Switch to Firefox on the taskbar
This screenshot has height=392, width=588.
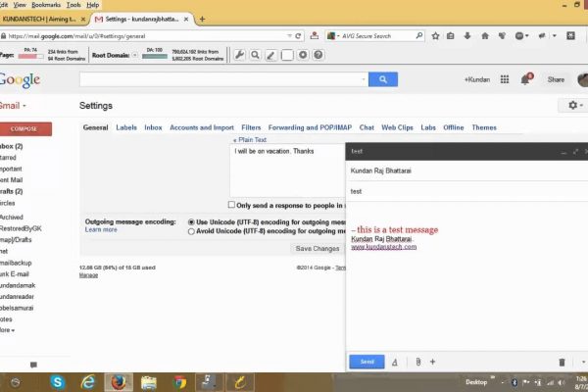[119, 382]
